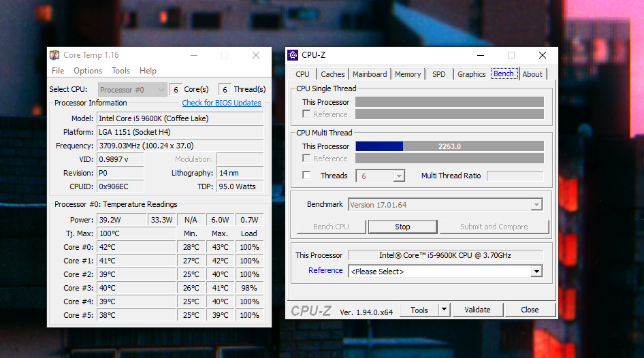The height and width of the screenshot is (358, 644).
Task: Close the Core Temp window
Action: click(256, 55)
